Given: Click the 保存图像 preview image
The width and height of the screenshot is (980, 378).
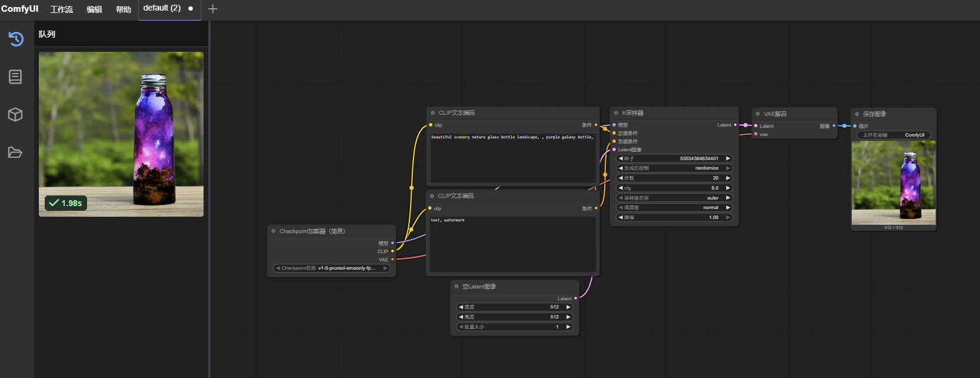Looking at the screenshot, I should pos(894,183).
